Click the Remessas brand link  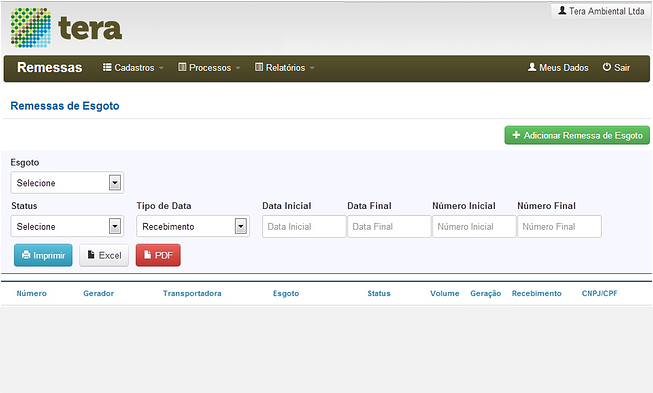(50, 67)
